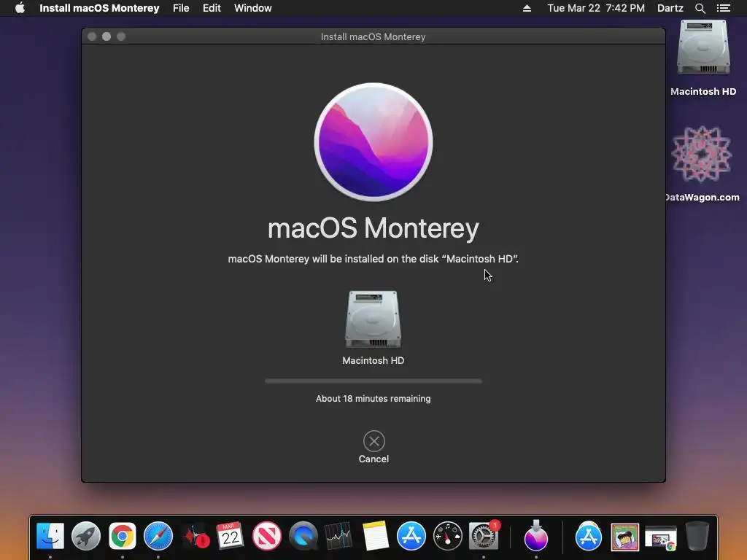Click the Macintosh HD disk in installer
This screenshot has width=747, height=560.
click(373, 319)
